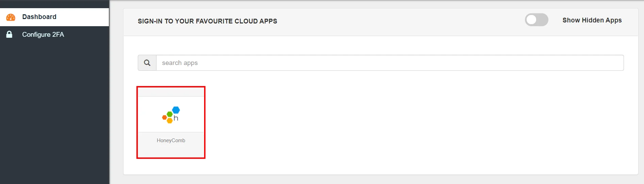The height and width of the screenshot is (184, 644).
Task: Click the HoneyComb app name label
Action: click(171, 140)
